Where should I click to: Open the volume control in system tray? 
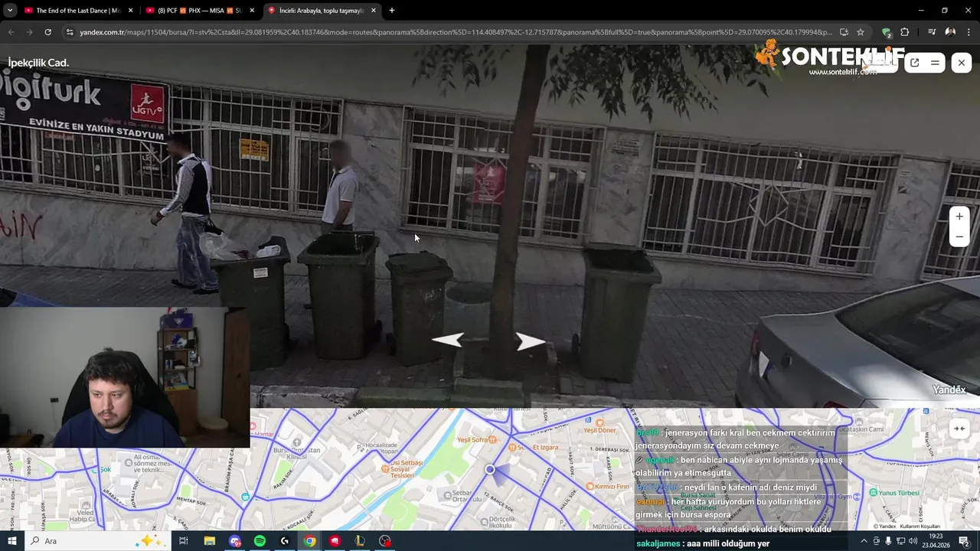coord(913,541)
